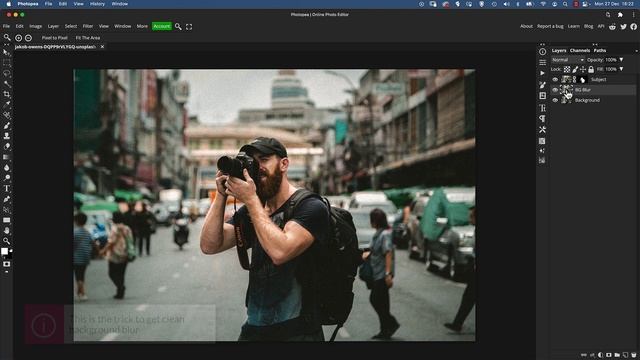Open the Layers panel options menu arrow
640x360 pixels.
point(637,51)
